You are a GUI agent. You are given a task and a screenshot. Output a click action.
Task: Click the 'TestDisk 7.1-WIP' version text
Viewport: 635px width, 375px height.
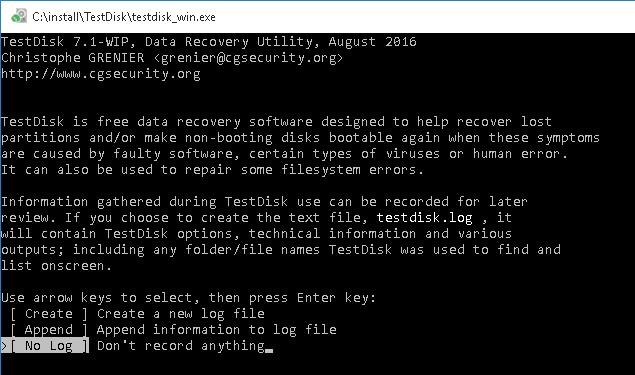[x=65, y=42]
